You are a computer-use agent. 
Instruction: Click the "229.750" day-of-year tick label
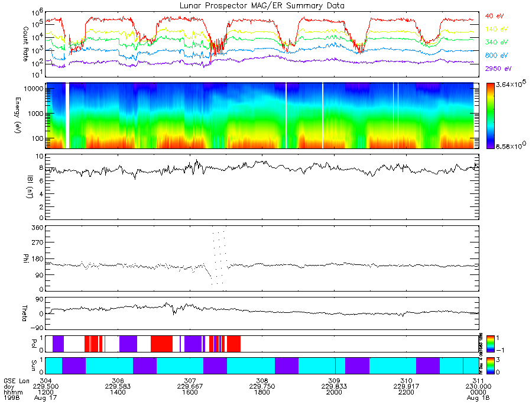tap(262, 387)
